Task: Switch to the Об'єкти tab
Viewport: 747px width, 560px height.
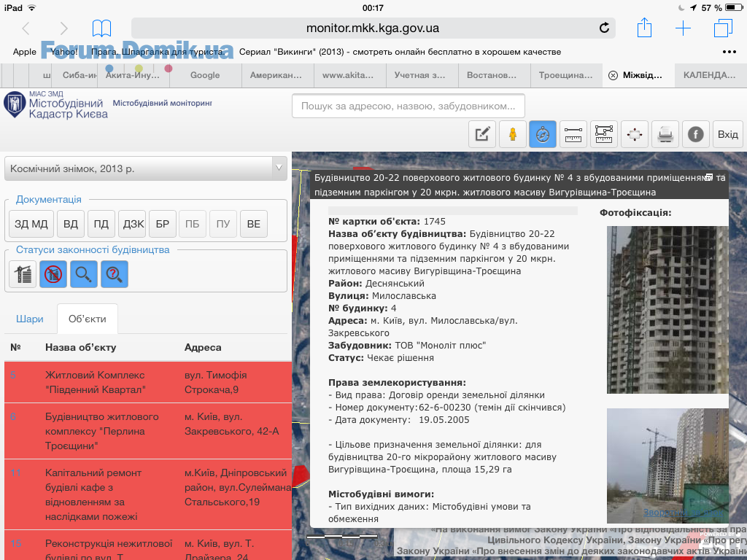Action: point(88,319)
